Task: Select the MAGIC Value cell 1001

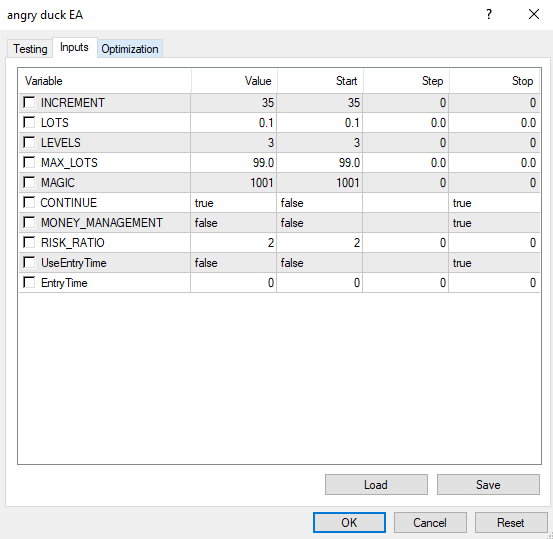Action: coord(233,182)
